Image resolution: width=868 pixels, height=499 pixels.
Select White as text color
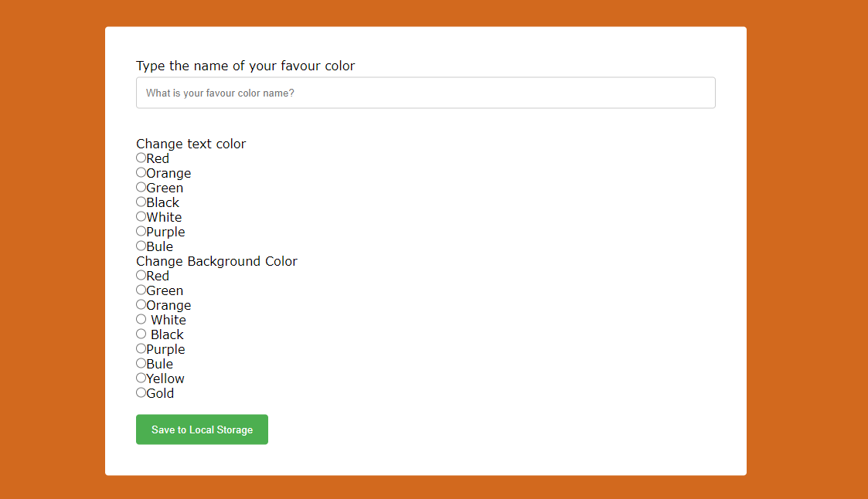point(140,216)
